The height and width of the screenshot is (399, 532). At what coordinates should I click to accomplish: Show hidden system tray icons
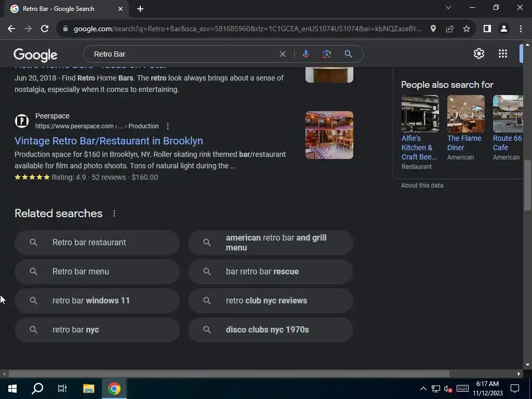click(x=423, y=389)
